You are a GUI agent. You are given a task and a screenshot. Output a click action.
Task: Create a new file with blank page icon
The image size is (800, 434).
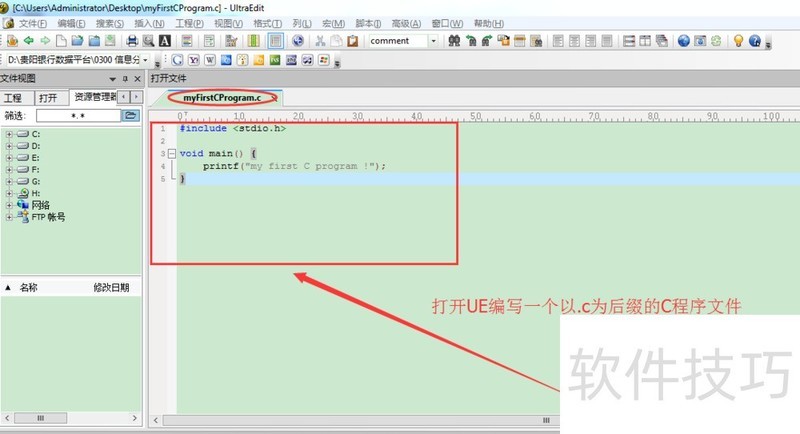click(61, 41)
